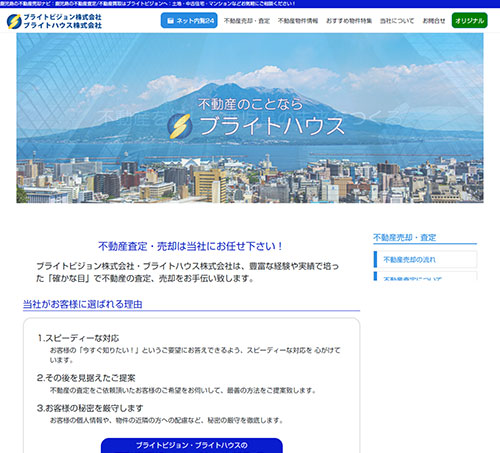Screen dimensions: 500x453
Task: Click the ブライトハウス logo emblem in the banner
Action: pos(180,126)
